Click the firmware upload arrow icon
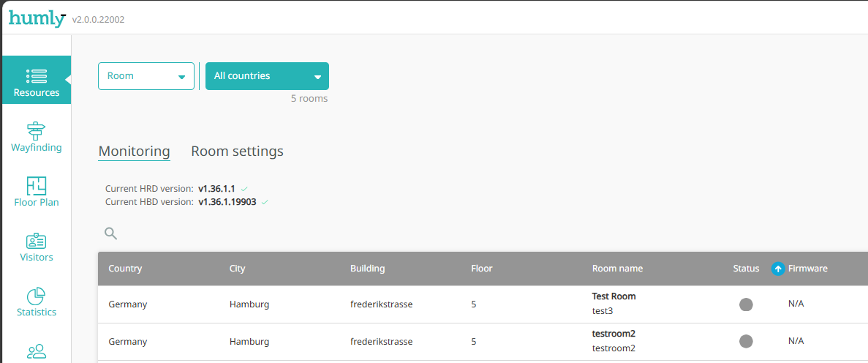The image size is (868, 363). [778, 269]
